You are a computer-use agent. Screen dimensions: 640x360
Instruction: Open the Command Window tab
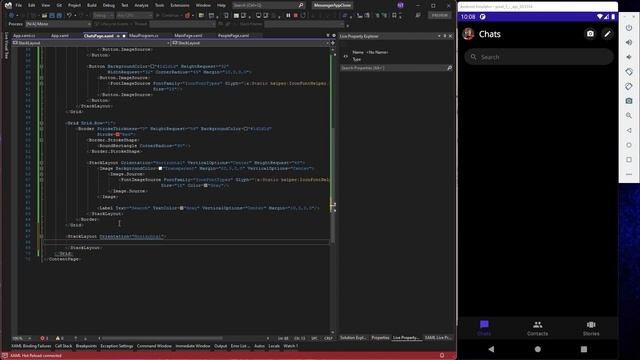[154, 346]
